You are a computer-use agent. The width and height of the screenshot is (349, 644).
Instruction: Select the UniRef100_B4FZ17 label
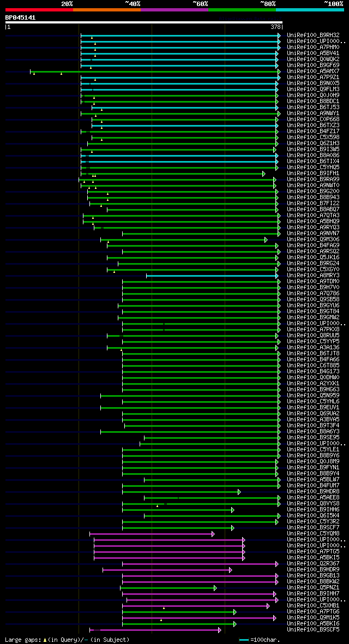coord(313,132)
